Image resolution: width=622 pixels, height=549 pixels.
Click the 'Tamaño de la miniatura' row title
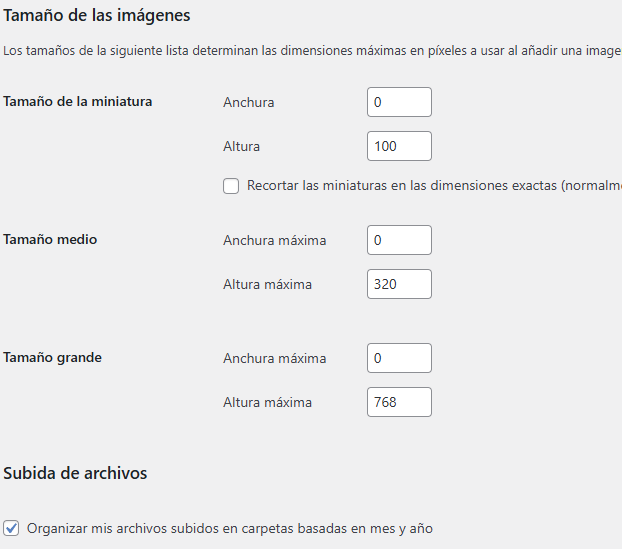click(x=78, y=102)
